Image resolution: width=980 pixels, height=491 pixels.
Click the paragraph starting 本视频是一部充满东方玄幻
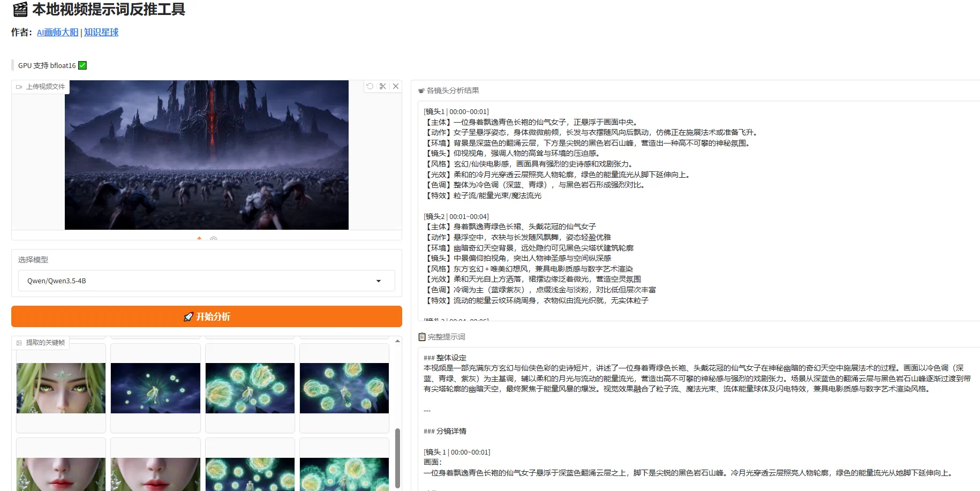[x=697, y=379]
